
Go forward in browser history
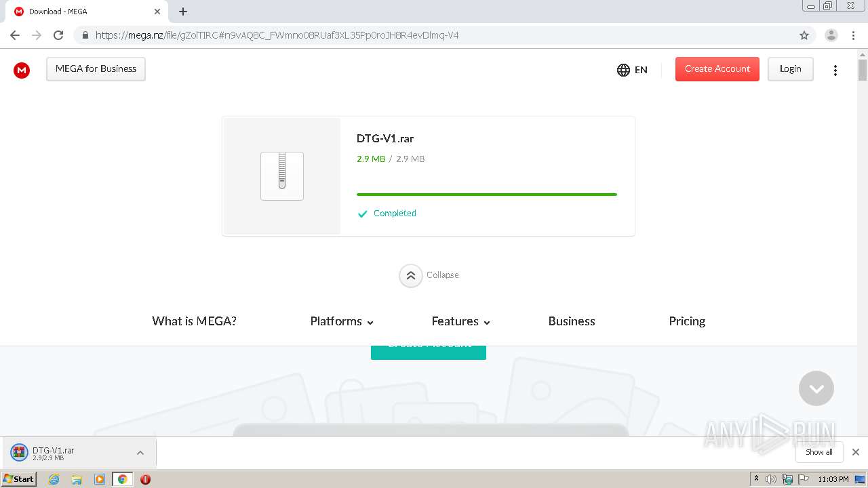[37, 35]
